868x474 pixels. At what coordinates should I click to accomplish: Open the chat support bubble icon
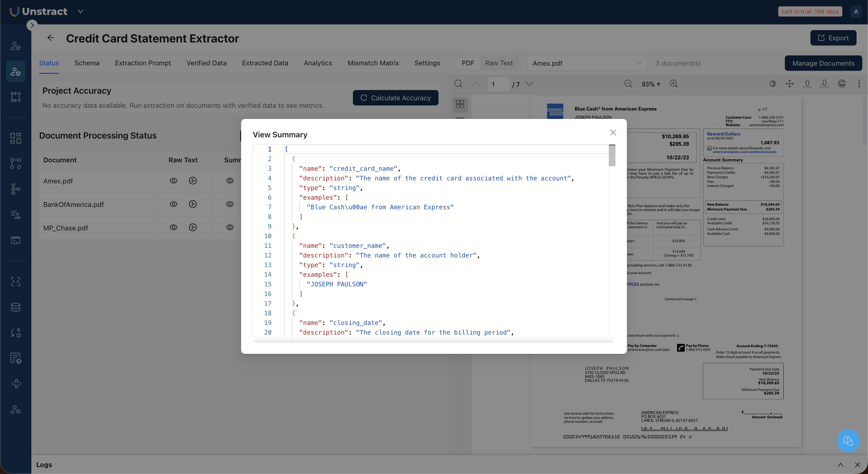848,440
